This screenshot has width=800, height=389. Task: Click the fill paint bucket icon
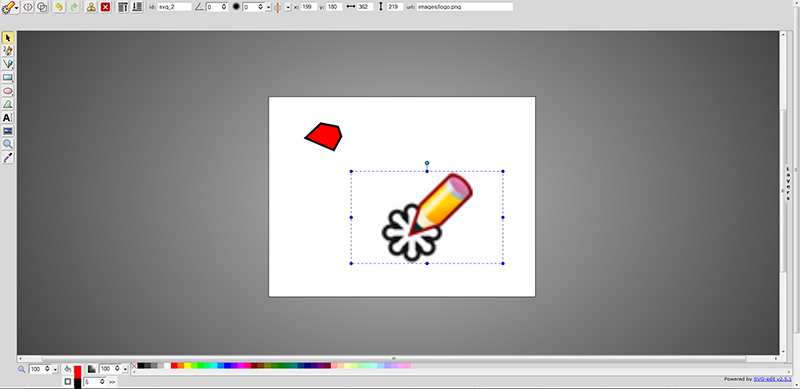(68, 369)
